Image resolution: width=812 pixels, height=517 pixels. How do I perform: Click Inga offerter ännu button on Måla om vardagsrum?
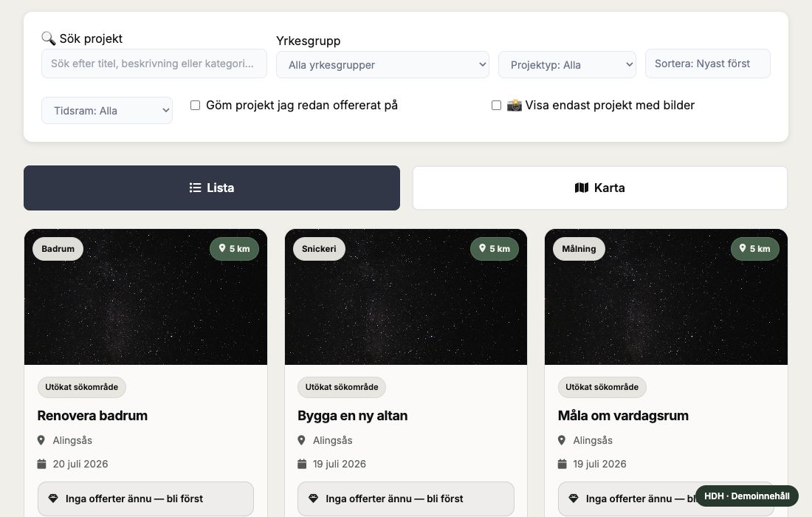(x=666, y=499)
